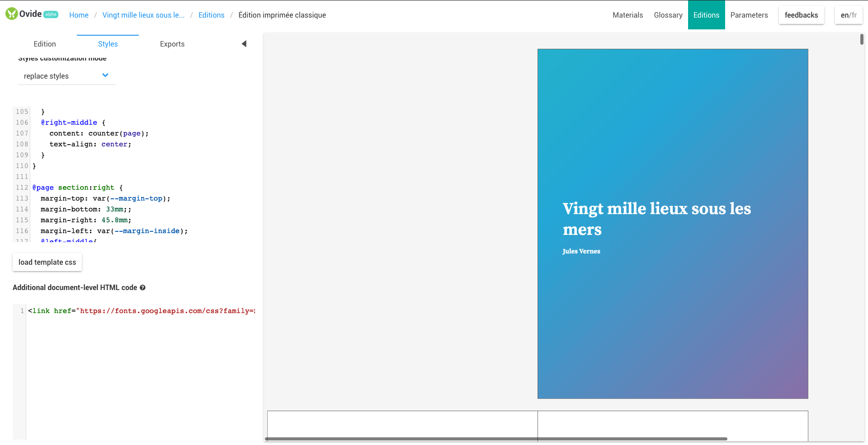This screenshot has height=445, width=868.
Task: Open help for additional HTML code
Action: coord(142,288)
